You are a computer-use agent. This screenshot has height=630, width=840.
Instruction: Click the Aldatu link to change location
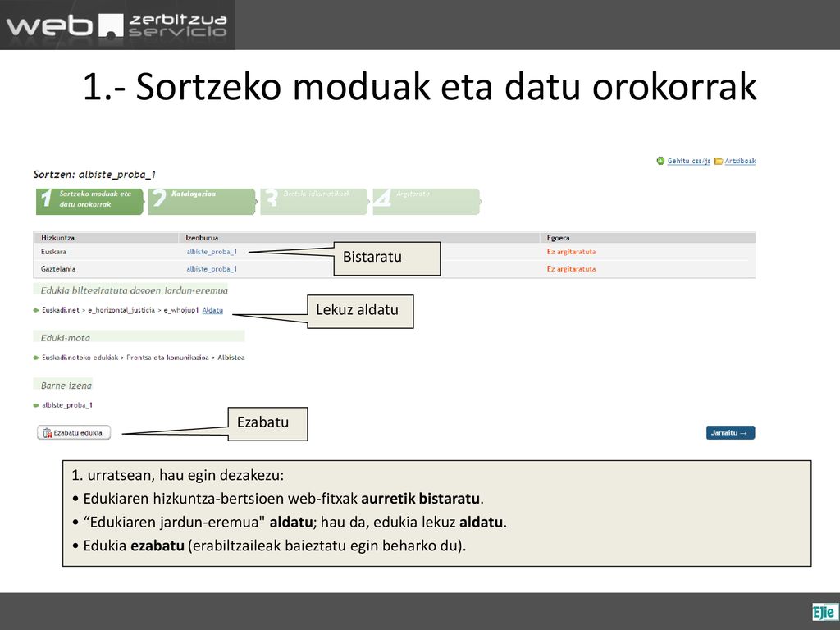(212, 310)
